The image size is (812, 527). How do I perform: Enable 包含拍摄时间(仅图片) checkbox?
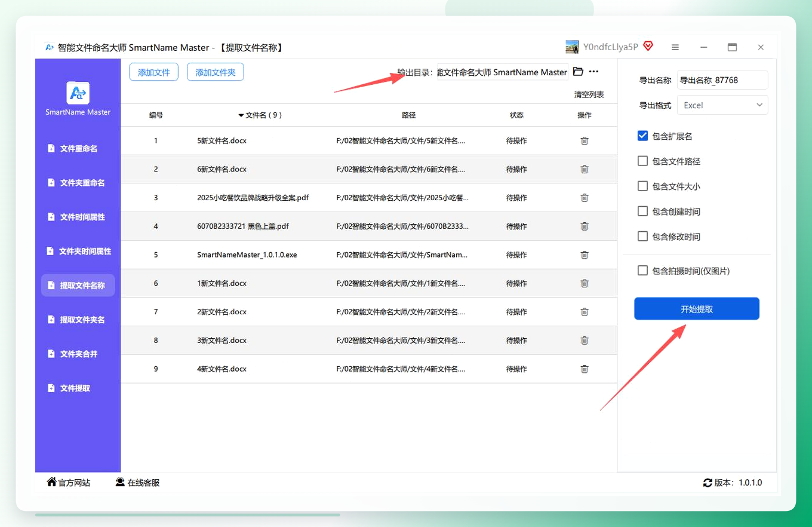pyautogui.click(x=642, y=271)
